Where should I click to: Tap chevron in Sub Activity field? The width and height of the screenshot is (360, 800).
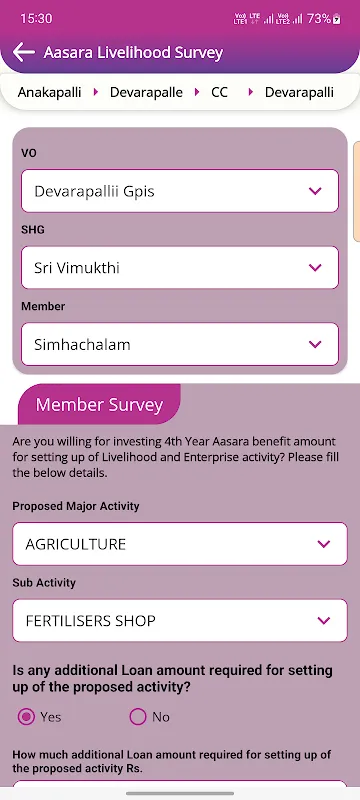click(x=324, y=620)
